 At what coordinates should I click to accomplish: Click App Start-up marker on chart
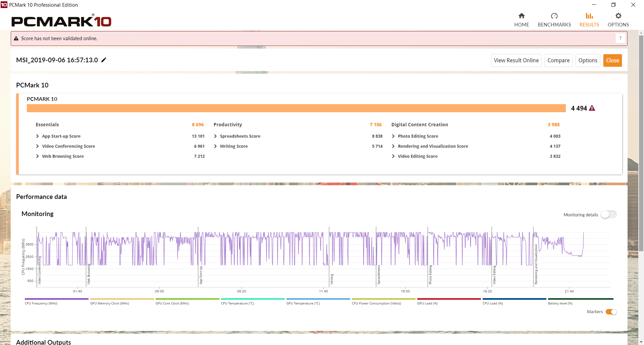[x=201, y=275]
